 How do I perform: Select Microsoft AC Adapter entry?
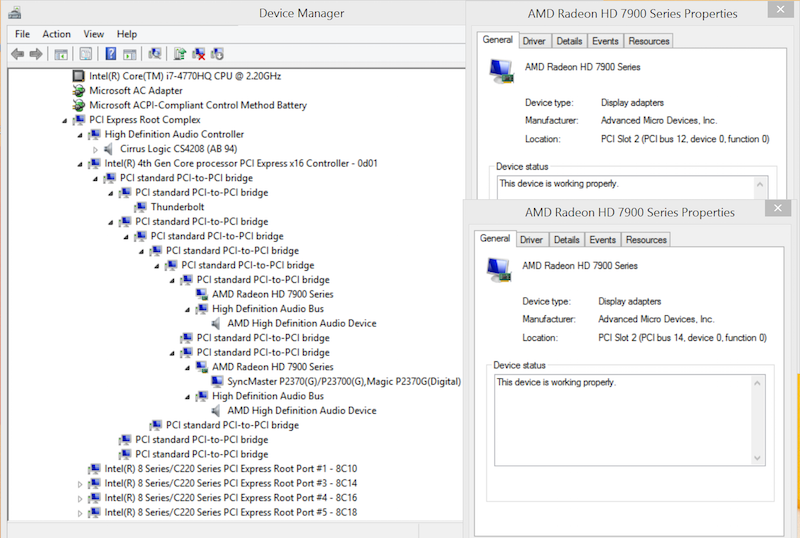pos(136,91)
